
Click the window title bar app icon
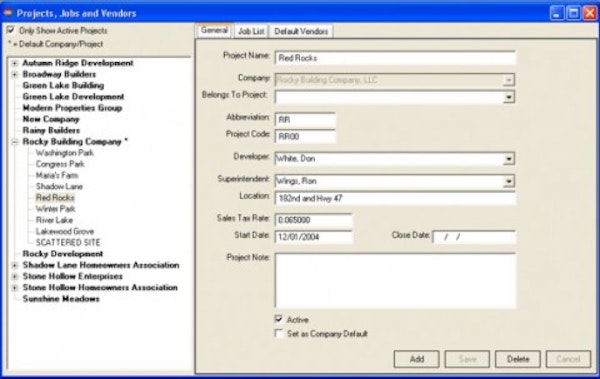click(8, 13)
